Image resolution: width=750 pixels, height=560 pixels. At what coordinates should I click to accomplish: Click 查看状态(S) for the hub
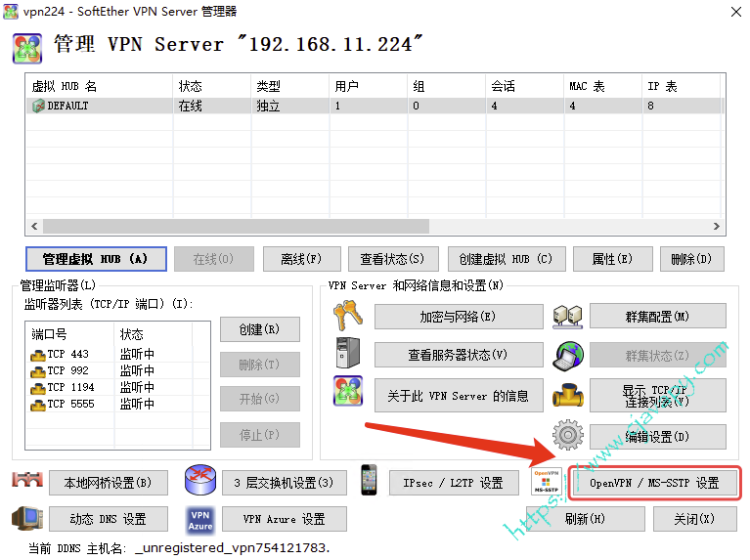click(x=393, y=259)
